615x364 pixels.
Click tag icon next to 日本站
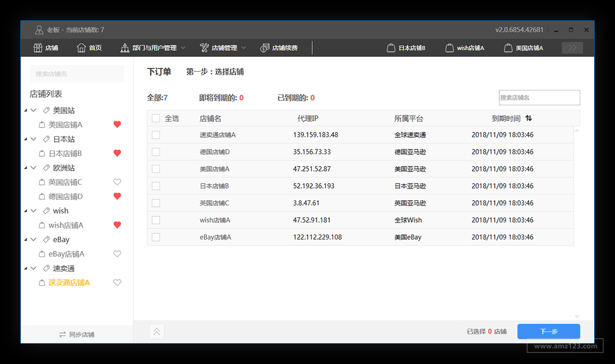click(x=46, y=139)
